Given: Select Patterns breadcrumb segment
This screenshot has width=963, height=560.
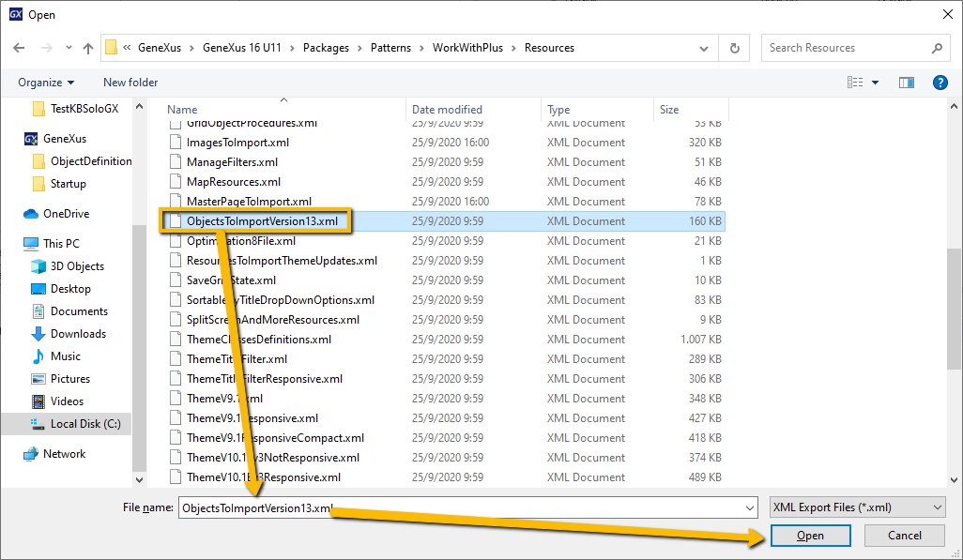Looking at the screenshot, I should click(390, 48).
